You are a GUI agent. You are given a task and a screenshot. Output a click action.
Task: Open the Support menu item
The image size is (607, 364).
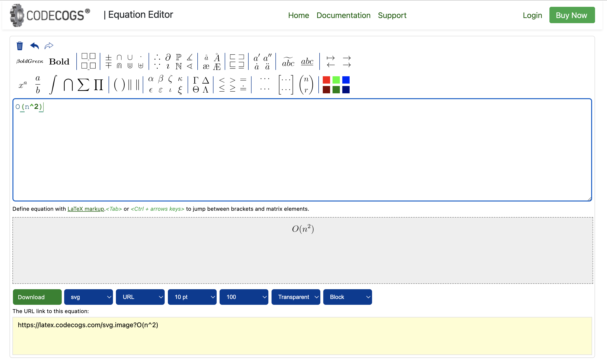(x=392, y=15)
